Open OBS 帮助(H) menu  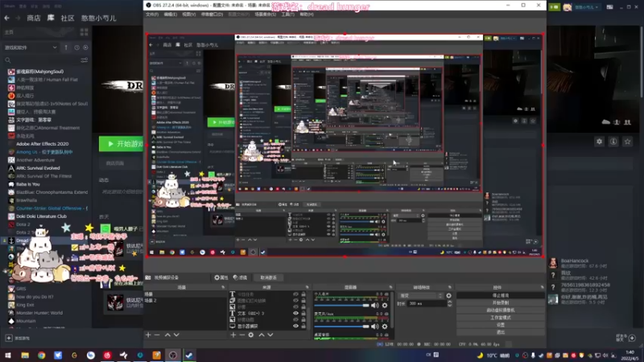click(x=307, y=14)
